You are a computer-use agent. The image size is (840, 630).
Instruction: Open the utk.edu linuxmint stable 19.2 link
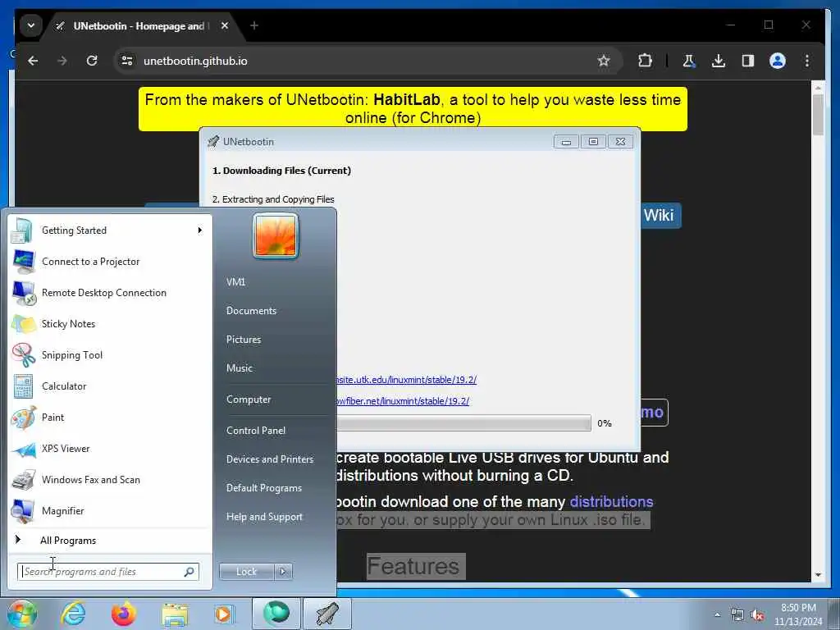[406, 380]
